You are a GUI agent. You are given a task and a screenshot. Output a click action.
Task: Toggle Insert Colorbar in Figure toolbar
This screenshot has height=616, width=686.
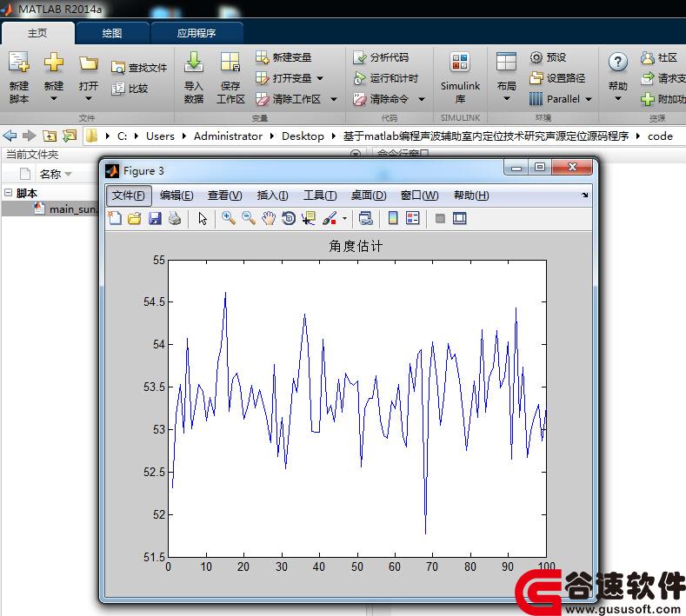click(393, 218)
